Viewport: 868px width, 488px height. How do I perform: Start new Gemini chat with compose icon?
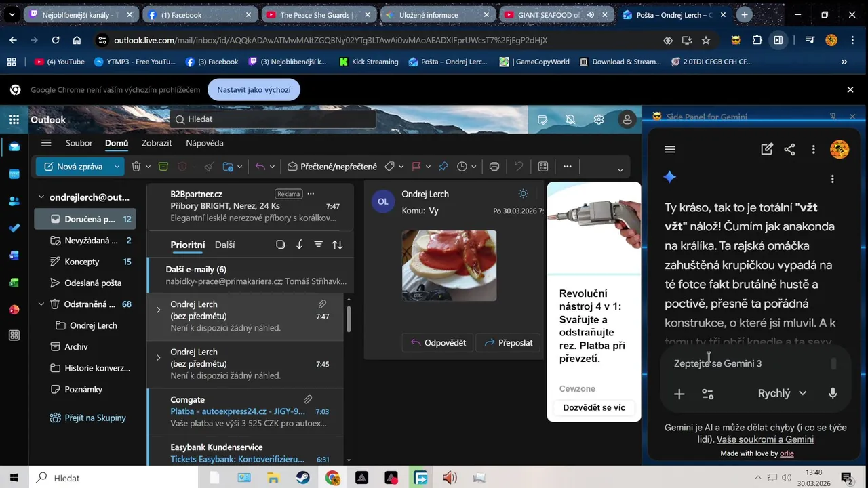click(x=767, y=150)
